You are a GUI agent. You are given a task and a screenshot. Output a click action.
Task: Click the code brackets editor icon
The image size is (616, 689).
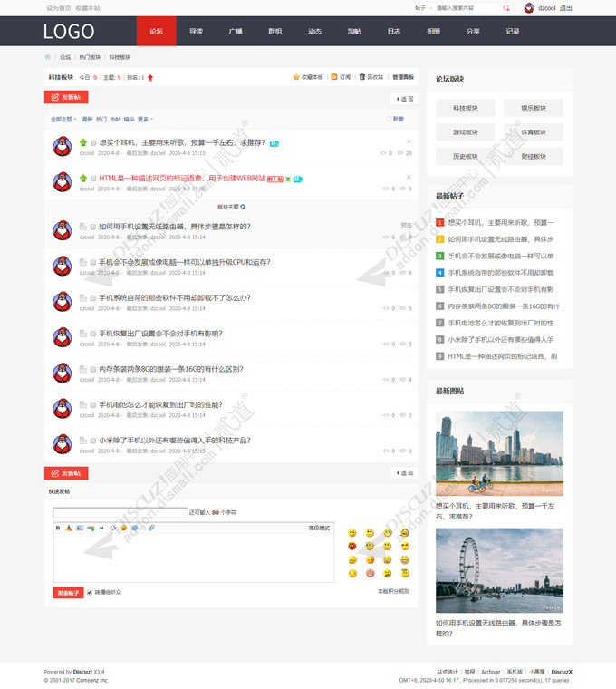(x=113, y=528)
